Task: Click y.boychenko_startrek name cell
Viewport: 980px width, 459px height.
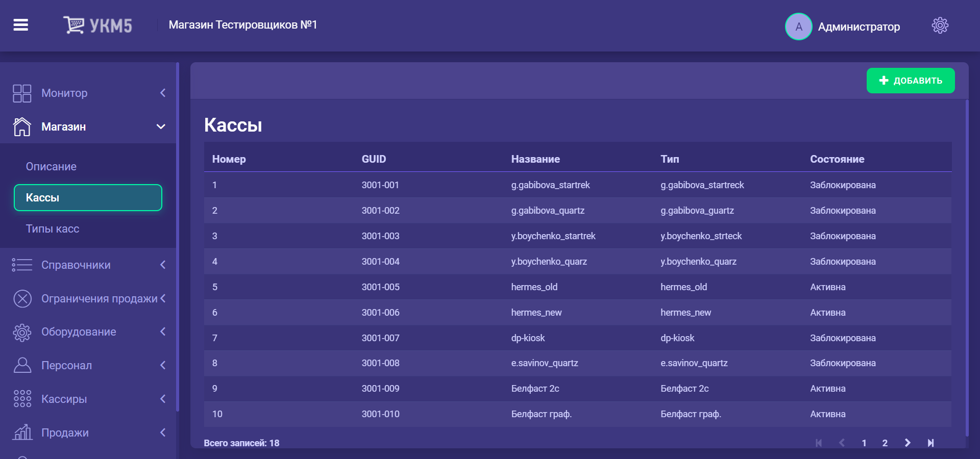Action: click(x=553, y=236)
